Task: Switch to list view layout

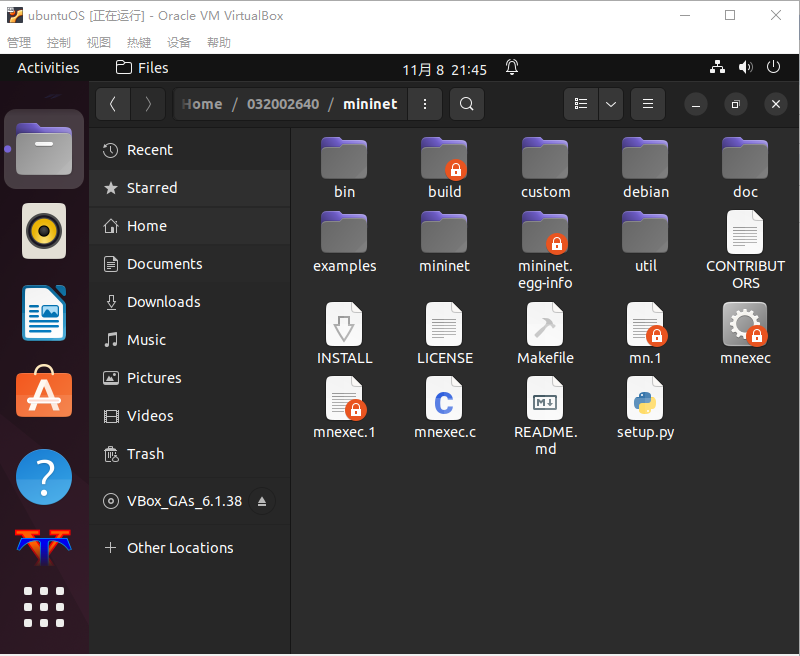Action: [581, 104]
